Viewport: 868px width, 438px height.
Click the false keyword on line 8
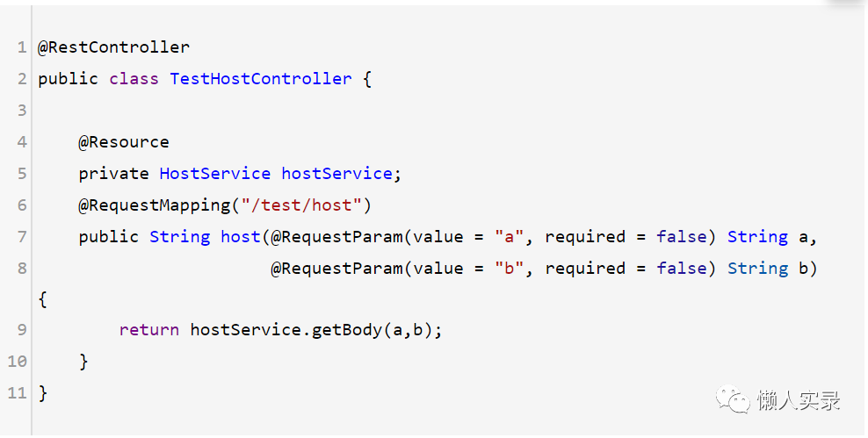(x=682, y=269)
